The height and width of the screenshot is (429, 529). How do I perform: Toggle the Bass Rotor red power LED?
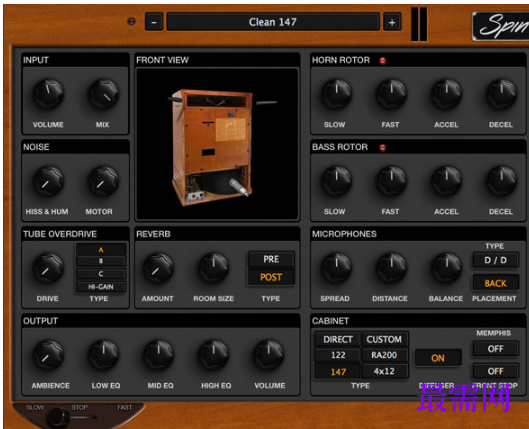point(382,147)
